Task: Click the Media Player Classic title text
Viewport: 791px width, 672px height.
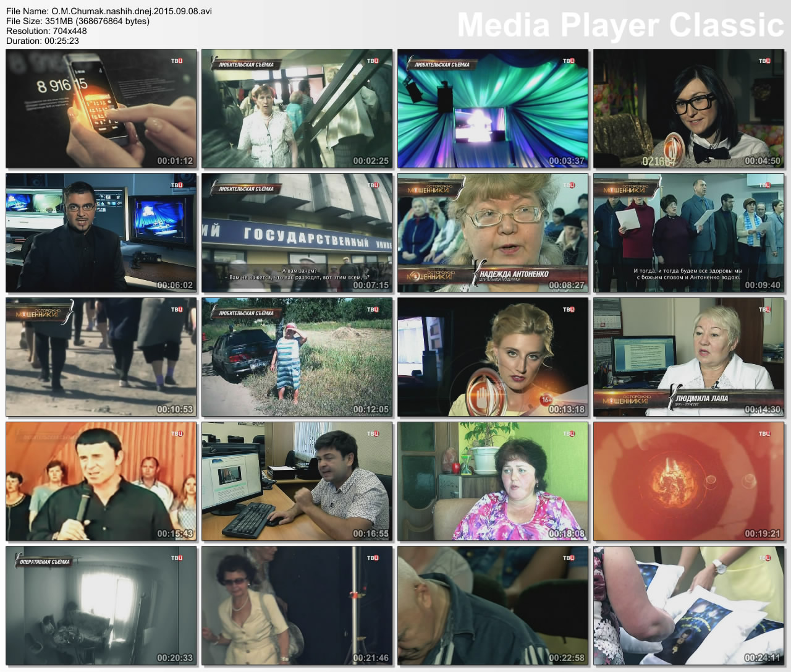Action: pyautogui.click(x=620, y=26)
